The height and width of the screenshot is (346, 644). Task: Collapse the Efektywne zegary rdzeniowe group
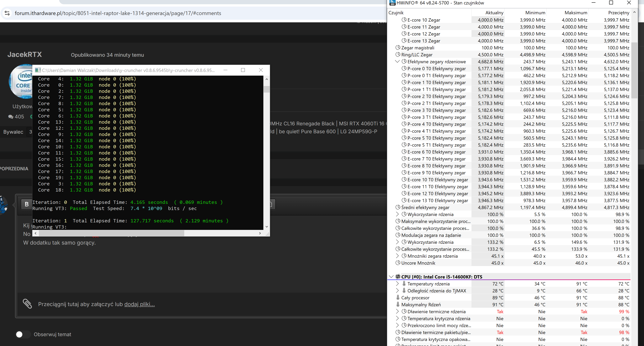coord(397,62)
